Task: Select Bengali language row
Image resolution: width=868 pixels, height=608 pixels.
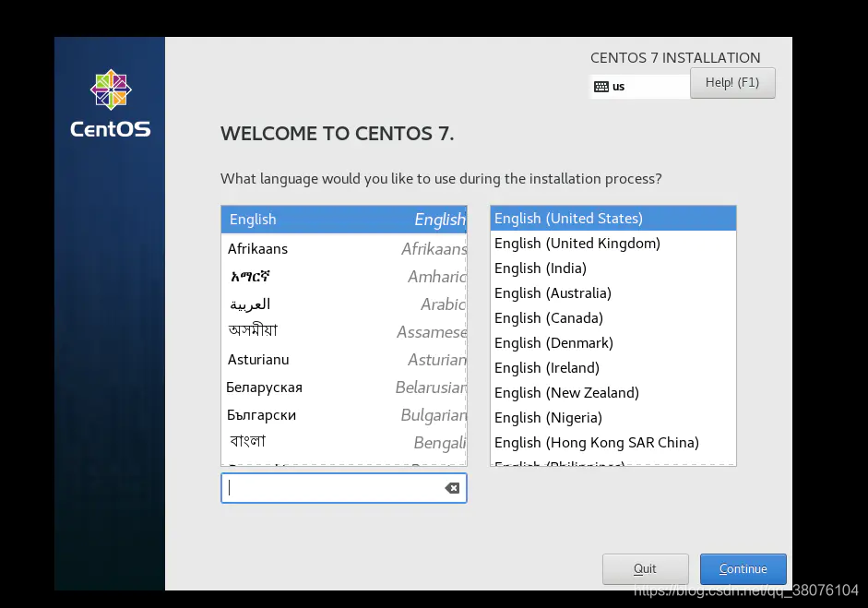Action: point(344,443)
